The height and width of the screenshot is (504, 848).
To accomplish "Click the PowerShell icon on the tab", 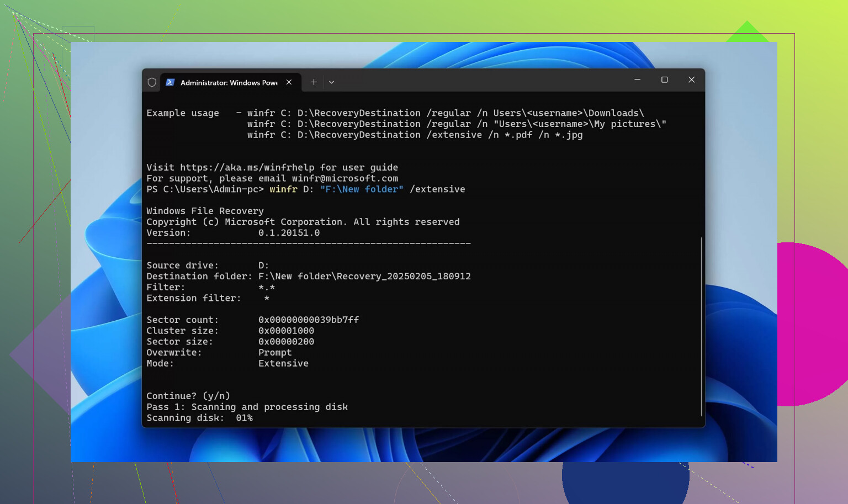I will pos(170,82).
